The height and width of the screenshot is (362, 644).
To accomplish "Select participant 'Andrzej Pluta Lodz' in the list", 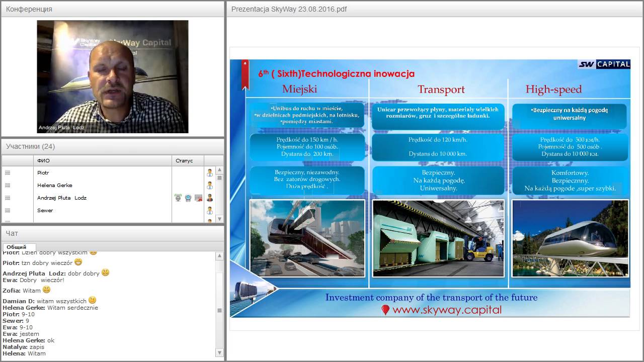I will click(62, 198).
